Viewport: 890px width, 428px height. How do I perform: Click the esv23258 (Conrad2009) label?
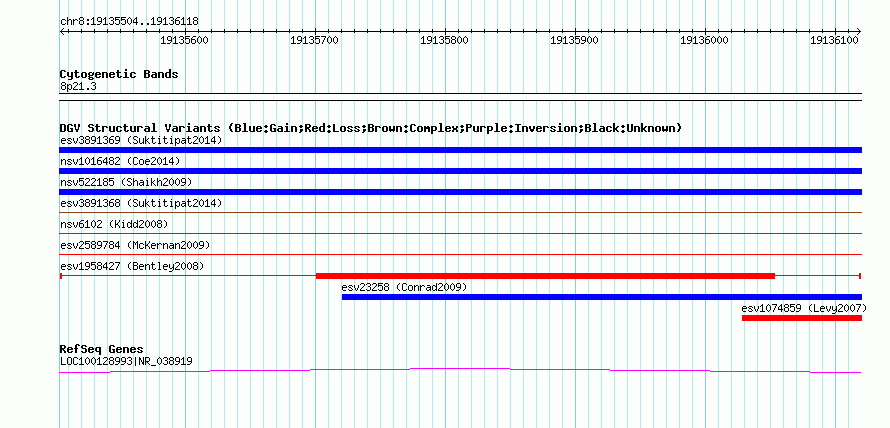tap(404, 287)
